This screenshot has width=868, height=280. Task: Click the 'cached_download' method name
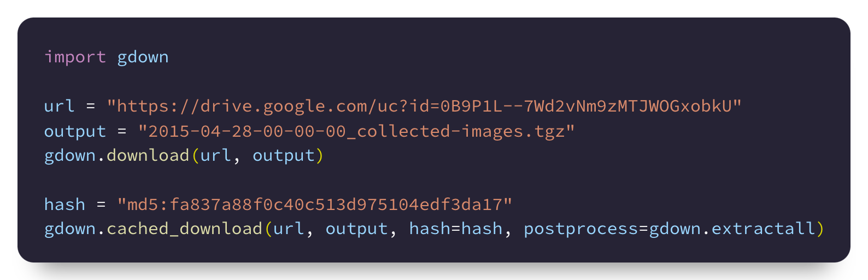click(x=184, y=229)
